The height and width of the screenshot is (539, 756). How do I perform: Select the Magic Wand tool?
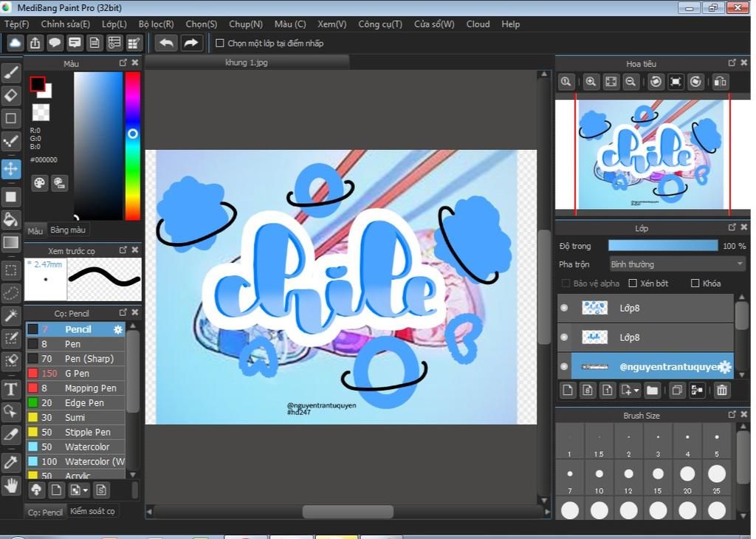pyautogui.click(x=11, y=316)
